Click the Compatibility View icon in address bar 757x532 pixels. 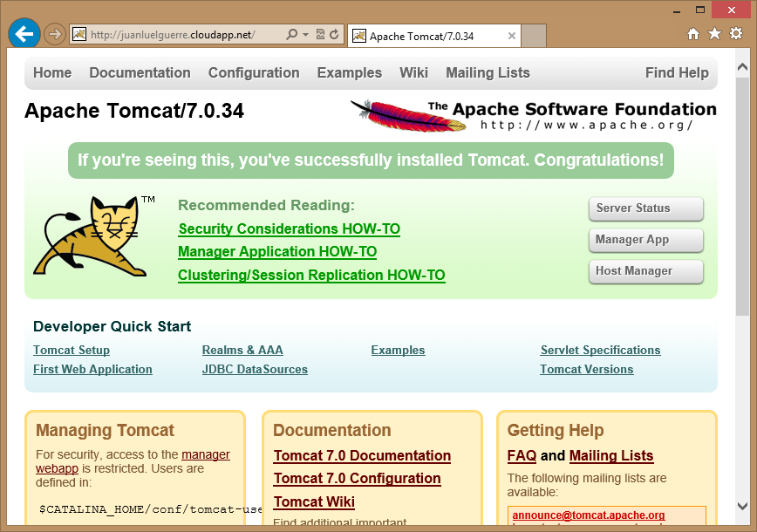pyautogui.click(x=320, y=35)
